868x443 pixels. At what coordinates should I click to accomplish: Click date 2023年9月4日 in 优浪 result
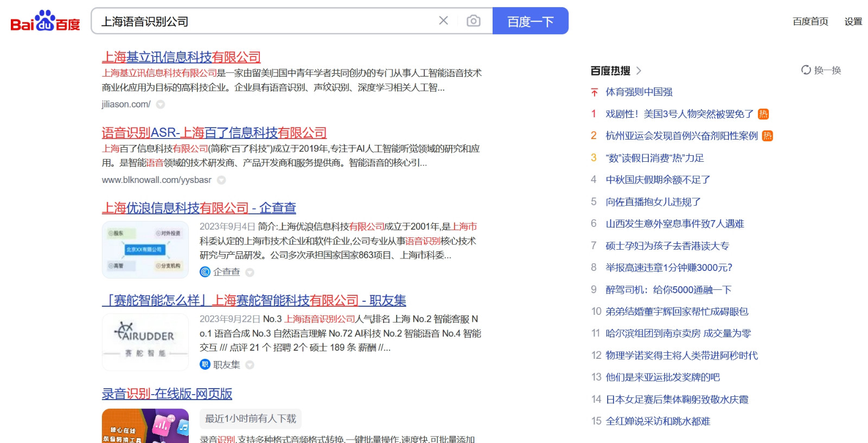227,226
